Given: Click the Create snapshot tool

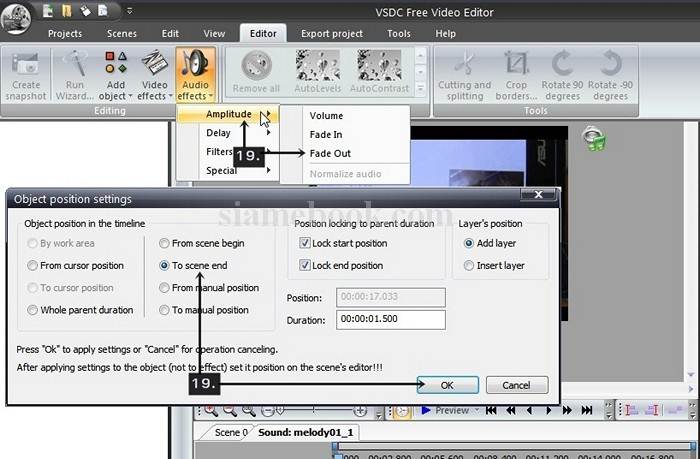Looking at the screenshot, I should [x=25, y=76].
